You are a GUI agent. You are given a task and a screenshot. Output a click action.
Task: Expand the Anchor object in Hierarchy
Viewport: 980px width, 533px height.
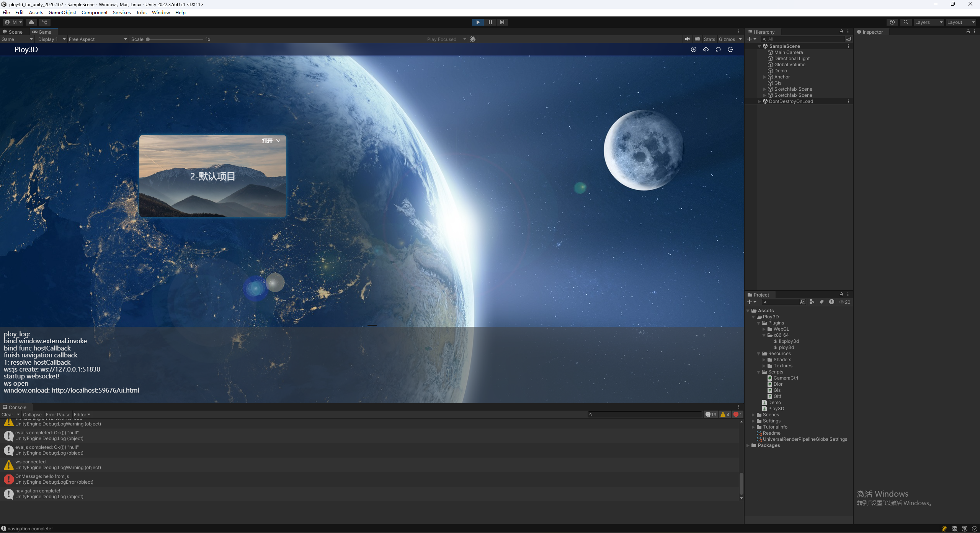click(765, 77)
